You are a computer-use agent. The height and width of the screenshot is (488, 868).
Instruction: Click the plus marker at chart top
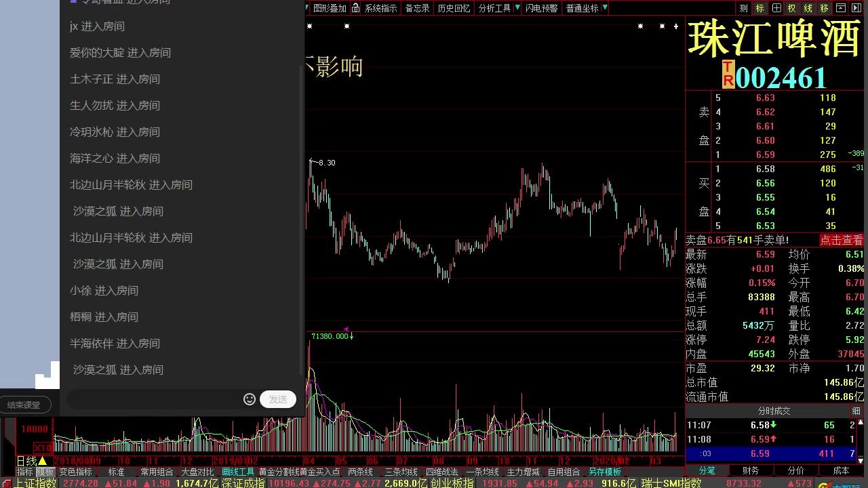pyautogui.click(x=675, y=26)
